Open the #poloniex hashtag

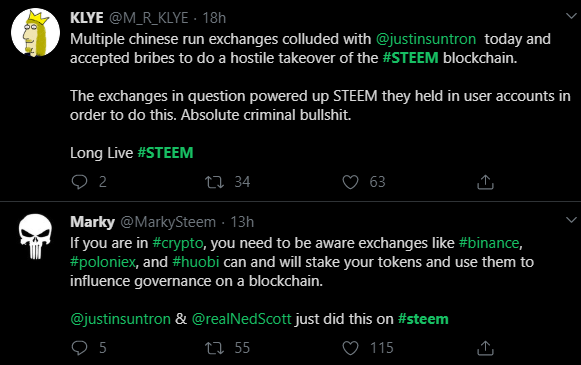click(103, 262)
